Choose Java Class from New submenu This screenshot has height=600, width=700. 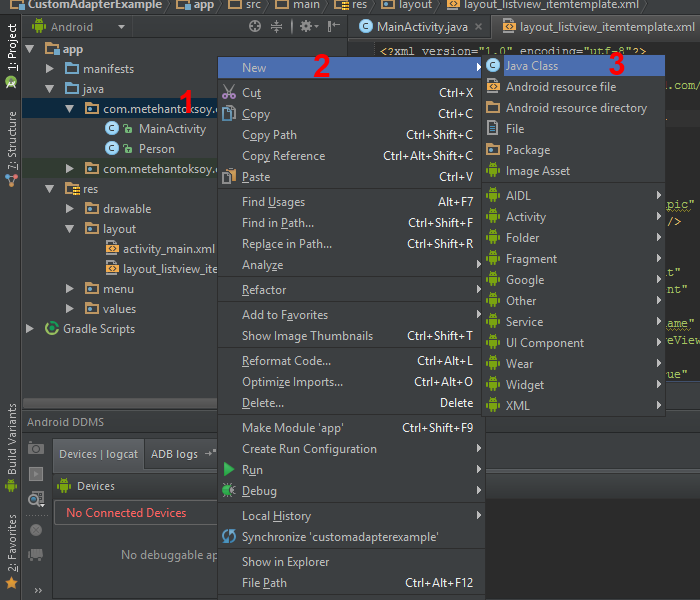point(574,66)
